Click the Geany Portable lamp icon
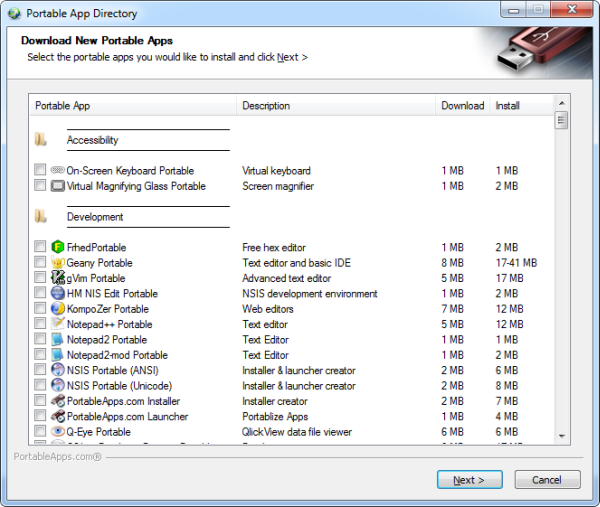This screenshot has height=507, width=600. 57,262
